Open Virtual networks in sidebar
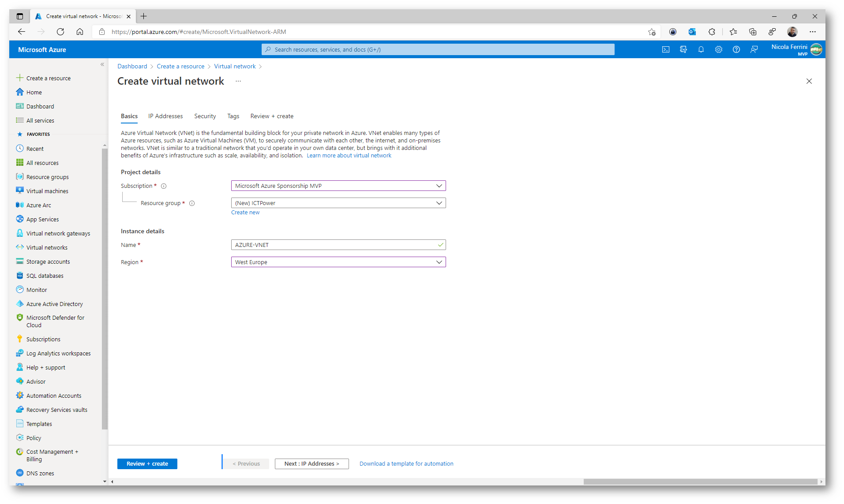The image size is (844, 504). (42, 247)
